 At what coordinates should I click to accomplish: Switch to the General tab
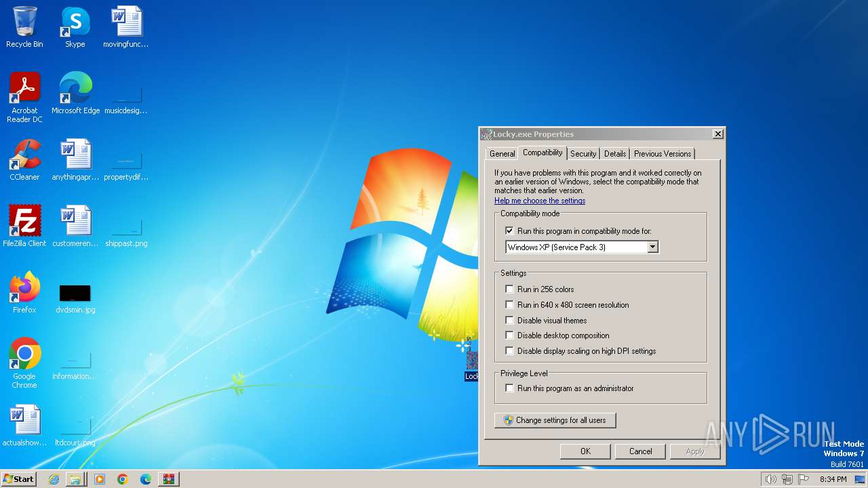502,154
